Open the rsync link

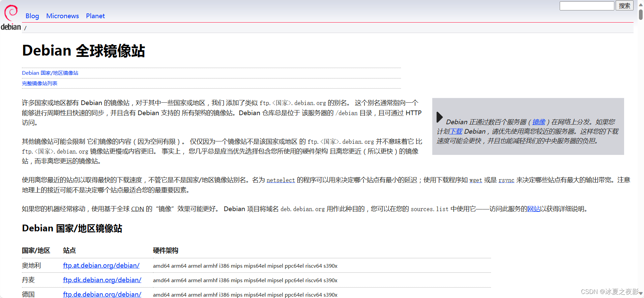point(506,180)
